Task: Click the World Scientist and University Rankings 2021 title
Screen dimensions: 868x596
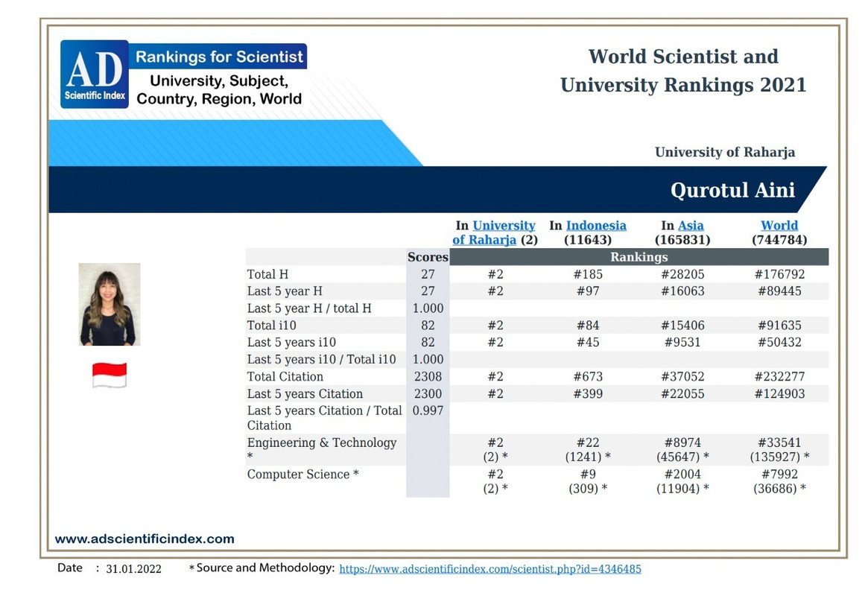Action: [683, 71]
